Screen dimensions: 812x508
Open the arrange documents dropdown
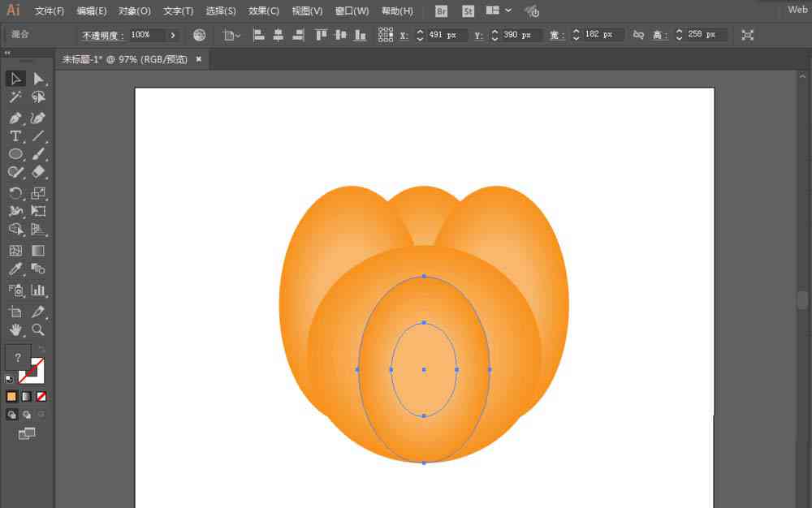tap(498, 11)
